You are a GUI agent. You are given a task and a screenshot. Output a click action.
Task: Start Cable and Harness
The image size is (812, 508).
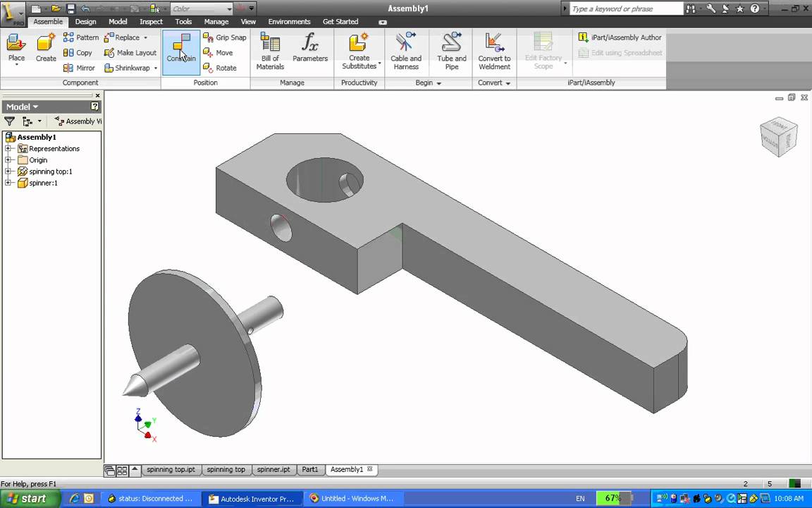(405, 52)
